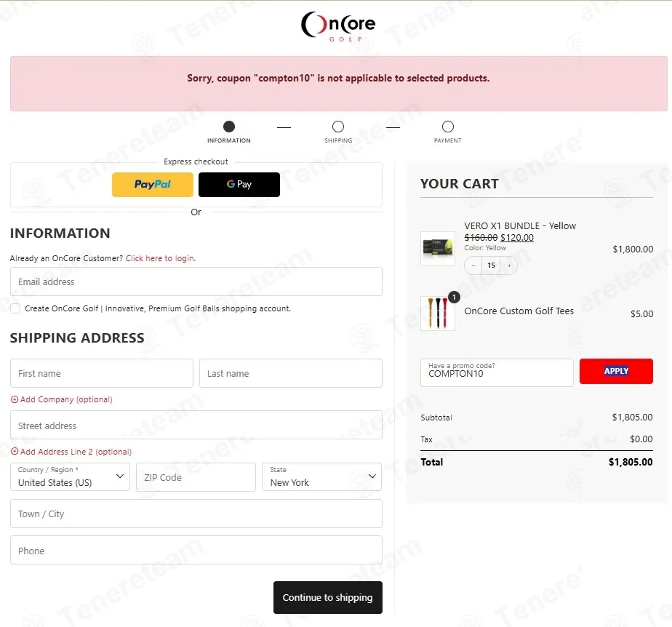Screen dimensions: 672x627
Task: Click the OnCore Custom Golf Tees title
Action: [x=519, y=311]
